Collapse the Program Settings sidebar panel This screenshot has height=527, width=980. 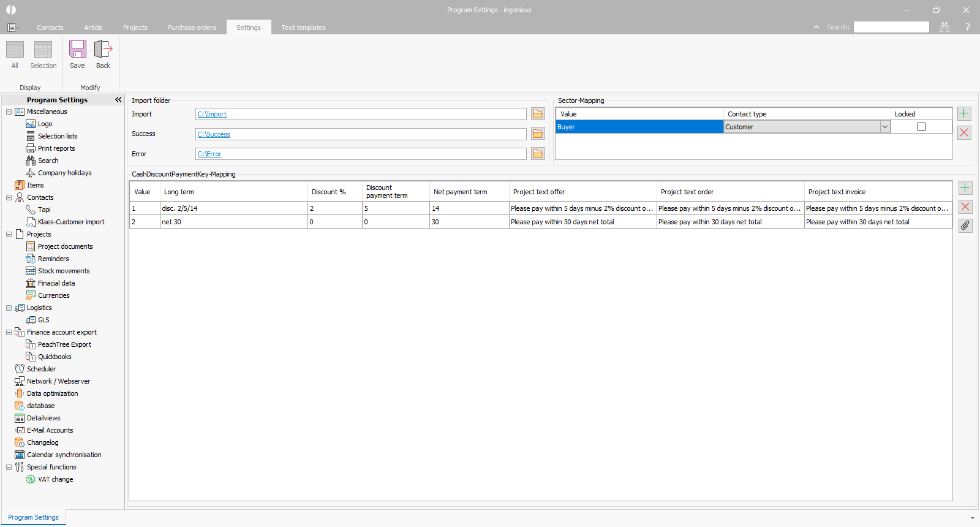tap(118, 100)
